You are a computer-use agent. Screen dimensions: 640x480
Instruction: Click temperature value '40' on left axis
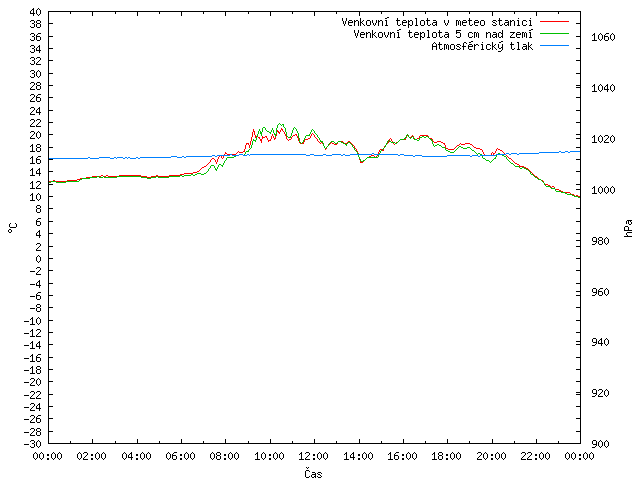[36, 12]
